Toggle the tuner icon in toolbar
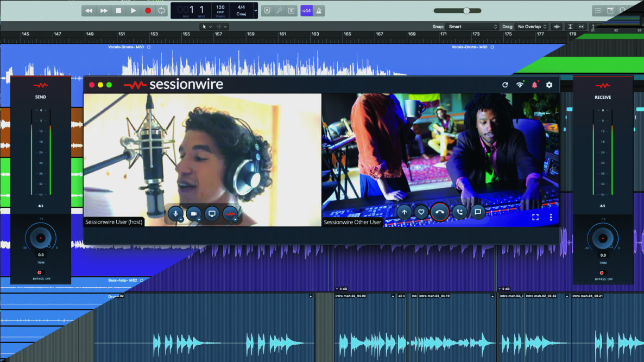This screenshot has width=644, height=362. (x=279, y=11)
